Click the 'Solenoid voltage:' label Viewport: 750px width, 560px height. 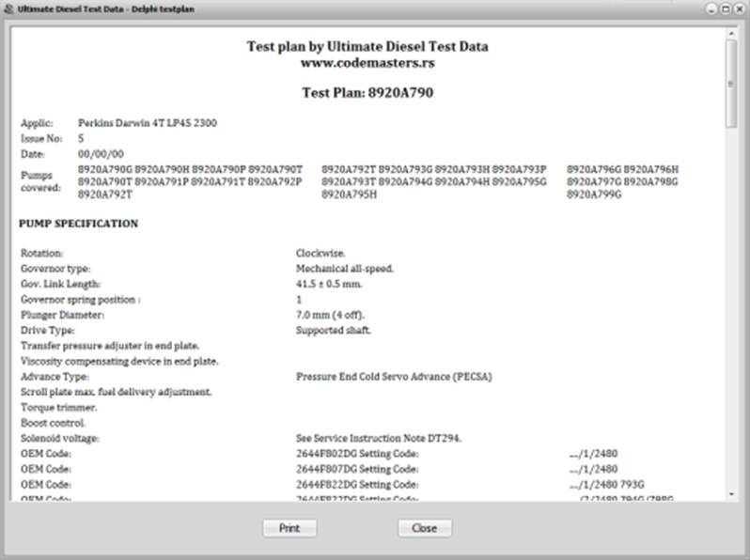[60, 438]
